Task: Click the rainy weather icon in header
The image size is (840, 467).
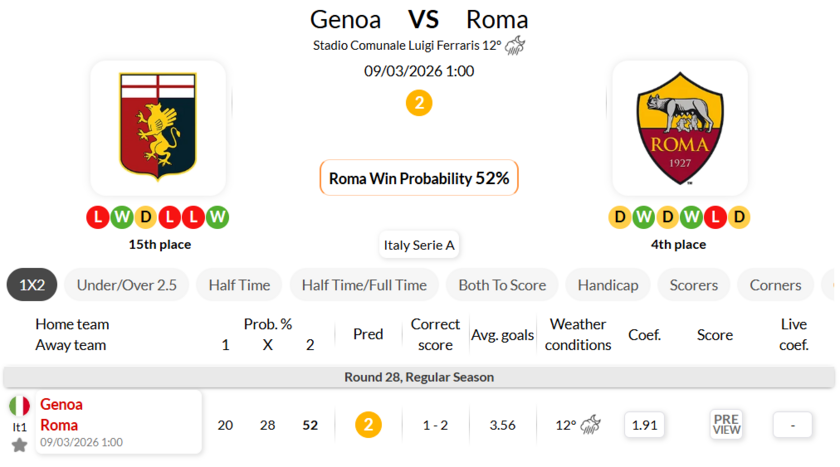Action: click(516, 45)
